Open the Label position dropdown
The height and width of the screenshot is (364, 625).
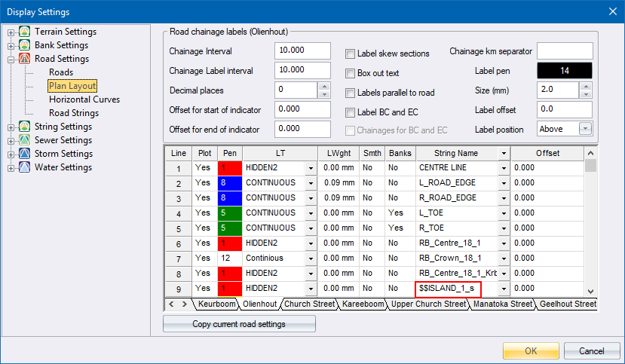pos(585,129)
